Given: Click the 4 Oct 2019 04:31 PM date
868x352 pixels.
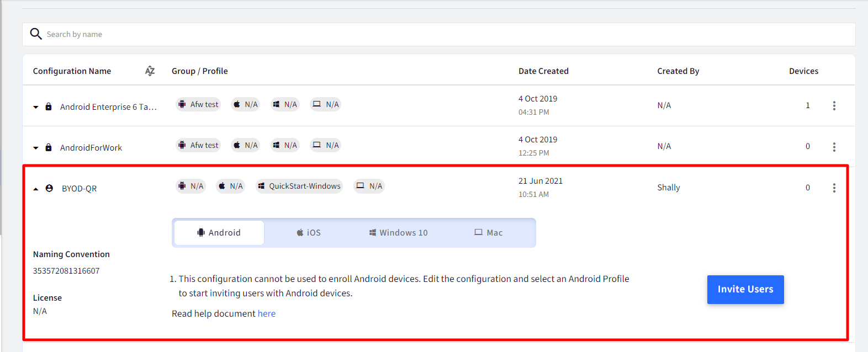Looking at the screenshot, I should 538,105.
